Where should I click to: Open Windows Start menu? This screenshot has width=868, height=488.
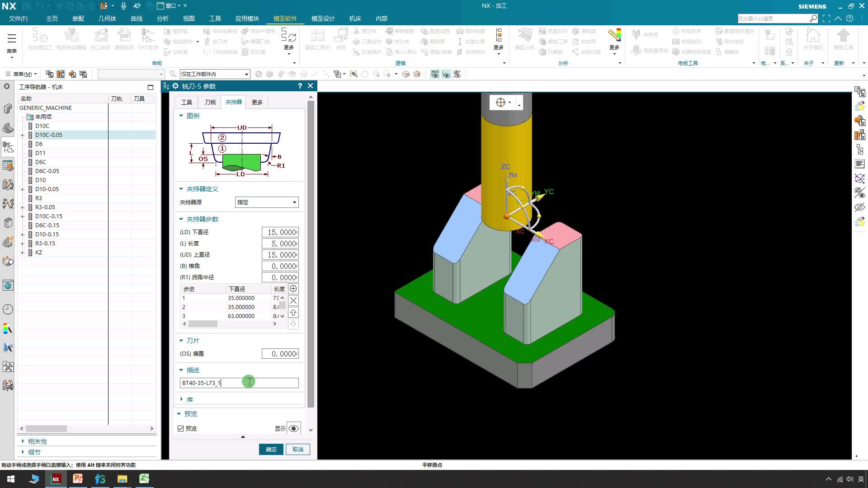pos(11,479)
